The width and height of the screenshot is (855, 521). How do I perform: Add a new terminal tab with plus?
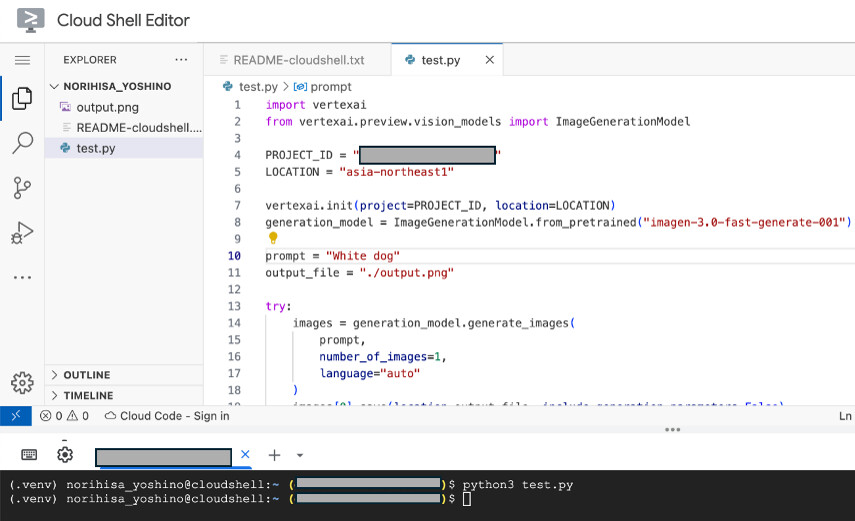click(274, 455)
